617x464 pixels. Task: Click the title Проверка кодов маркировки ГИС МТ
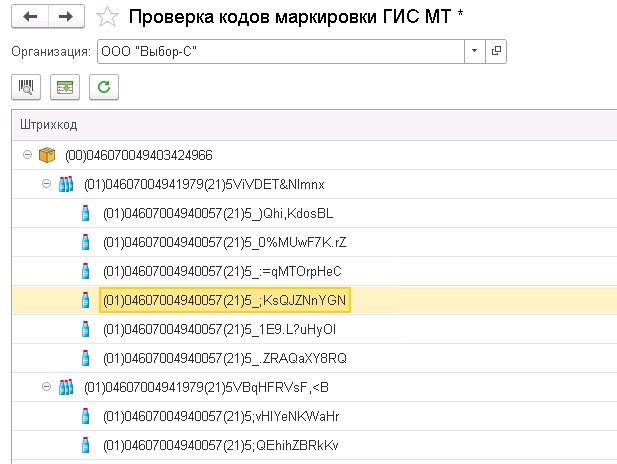tap(290, 17)
